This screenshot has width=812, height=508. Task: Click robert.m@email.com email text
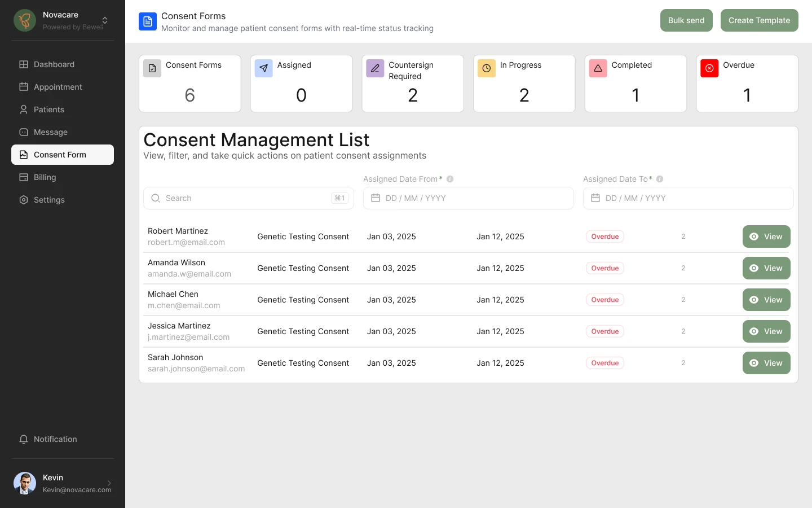pos(186,242)
